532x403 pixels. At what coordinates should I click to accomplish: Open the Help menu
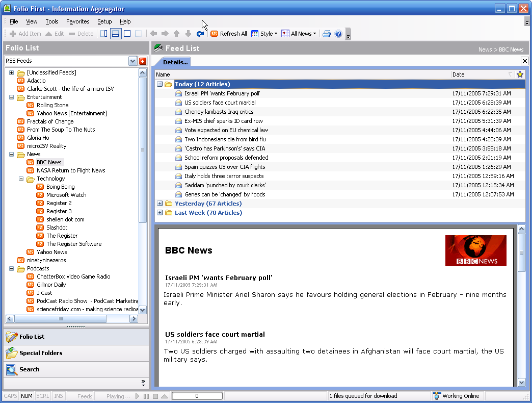[x=125, y=21]
